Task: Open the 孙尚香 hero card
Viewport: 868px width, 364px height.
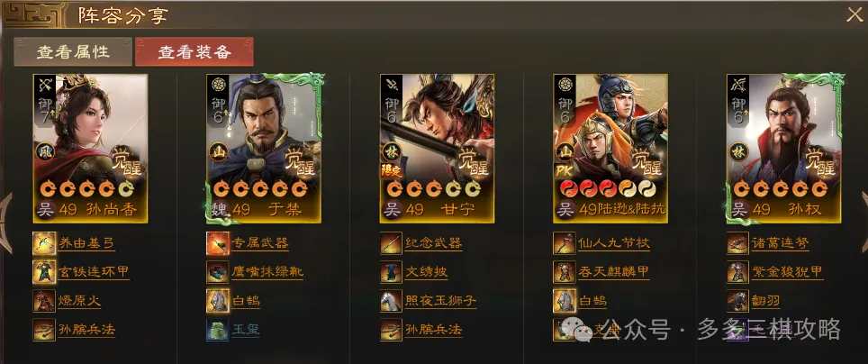Action: coord(90,149)
